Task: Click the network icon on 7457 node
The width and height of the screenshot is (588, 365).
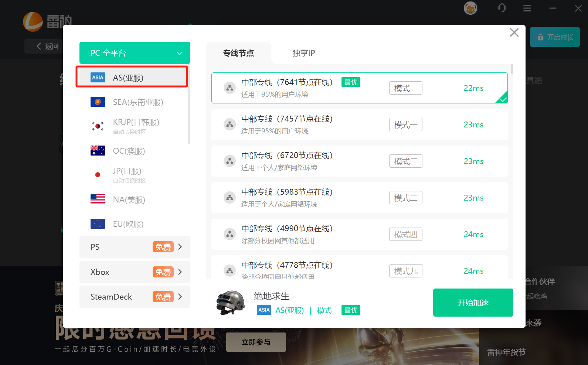Action: pyautogui.click(x=230, y=124)
